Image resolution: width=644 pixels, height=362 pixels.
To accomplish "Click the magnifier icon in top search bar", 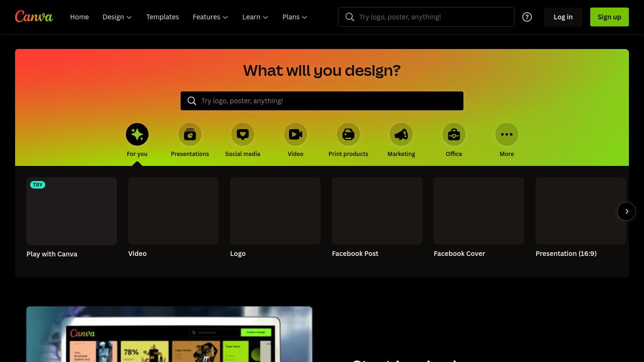I will click(x=350, y=17).
